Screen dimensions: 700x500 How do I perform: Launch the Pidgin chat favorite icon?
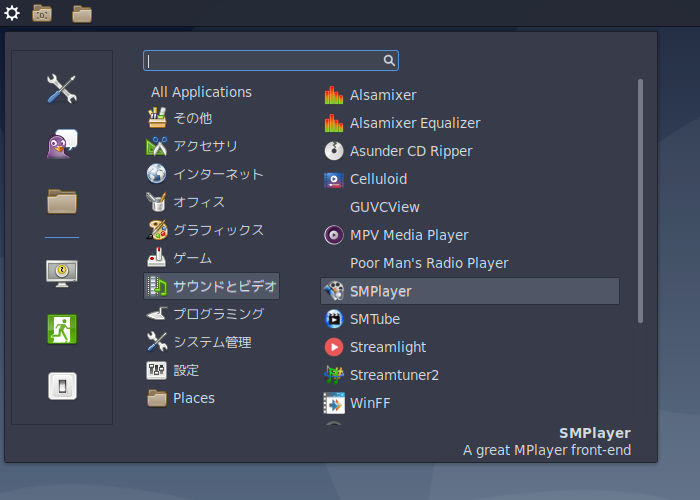tap(62, 144)
